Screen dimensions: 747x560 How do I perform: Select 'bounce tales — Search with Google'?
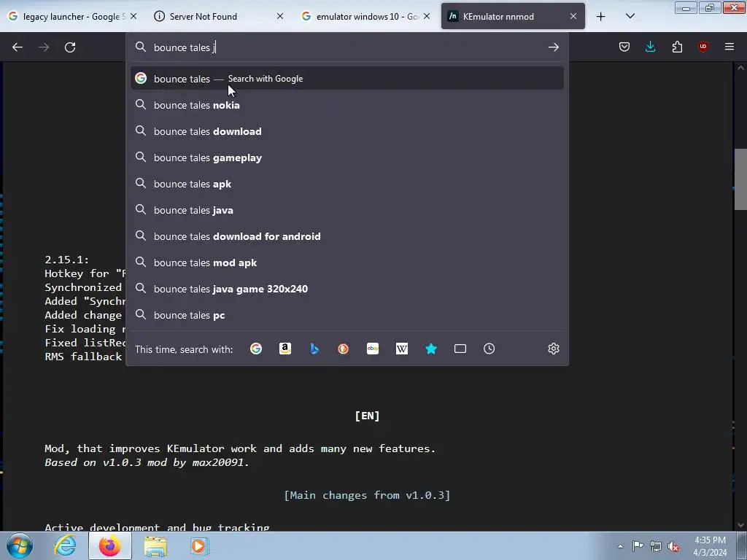pos(347,79)
